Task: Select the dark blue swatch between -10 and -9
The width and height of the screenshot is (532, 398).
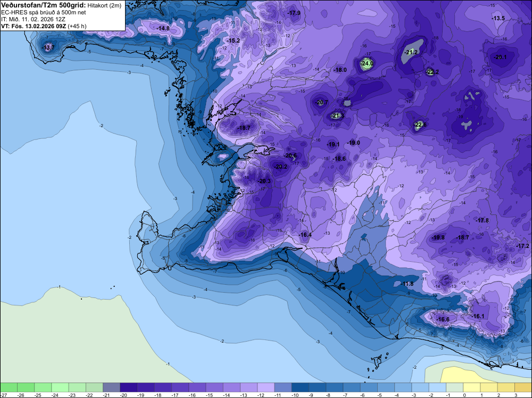Action: (300, 387)
